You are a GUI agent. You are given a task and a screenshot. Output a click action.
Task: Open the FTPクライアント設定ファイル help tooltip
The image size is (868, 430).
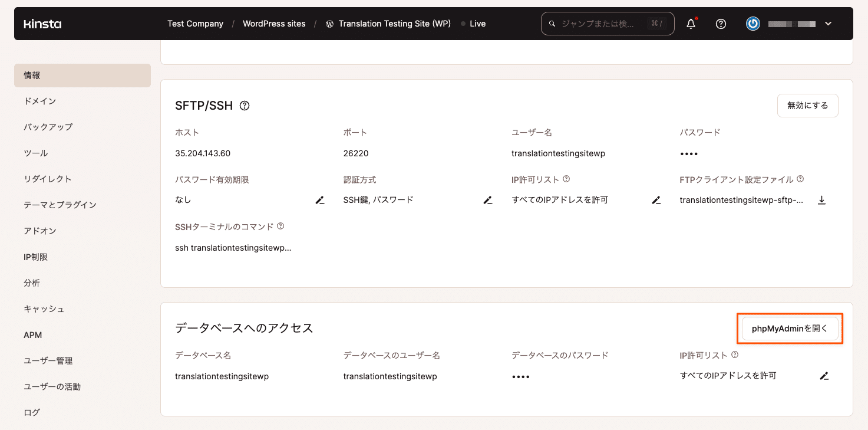tap(800, 178)
